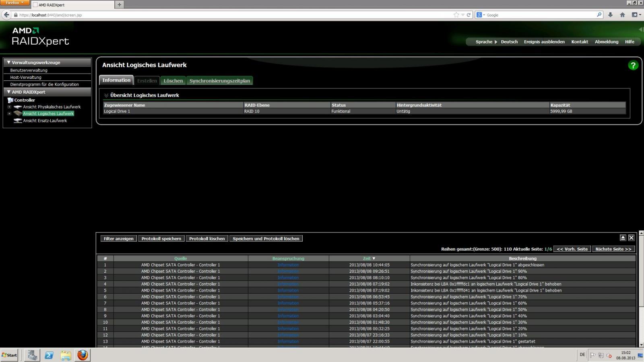The height and width of the screenshot is (362, 644).
Task: Collapse the event log panel arrow icon
Action: point(623,238)
